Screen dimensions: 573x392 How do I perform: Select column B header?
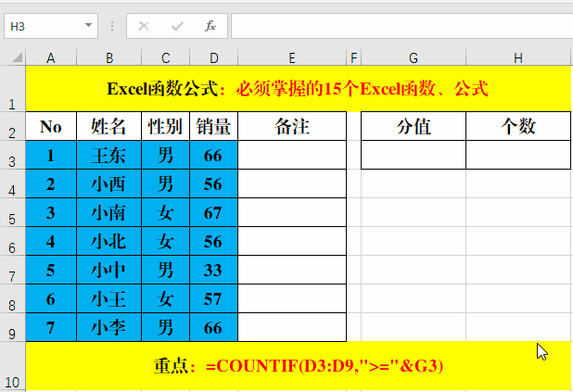click(x=108, y=57)
